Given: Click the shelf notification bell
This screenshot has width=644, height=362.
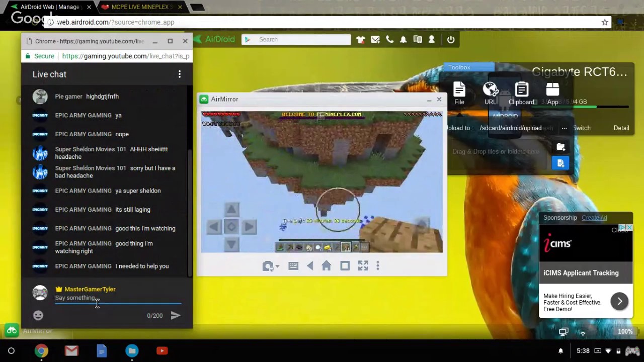Looking at the screenshot, I should click(x=561, y=351).
